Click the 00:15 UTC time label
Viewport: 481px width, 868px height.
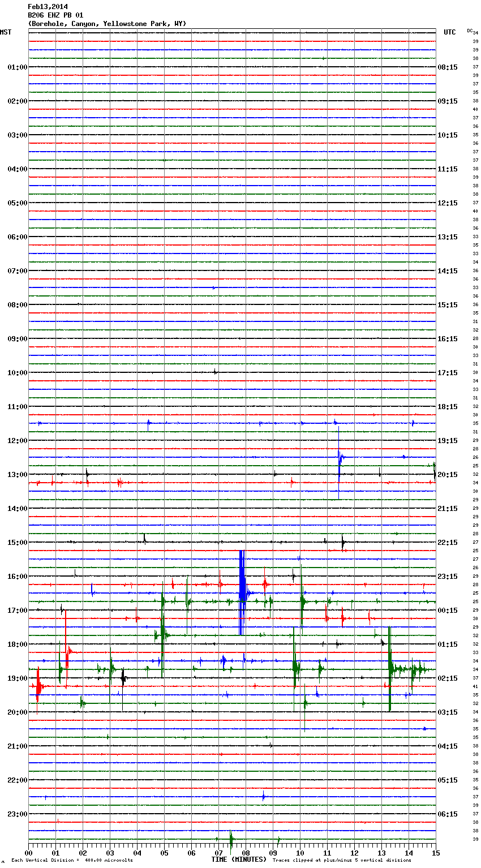click(448, 611)
